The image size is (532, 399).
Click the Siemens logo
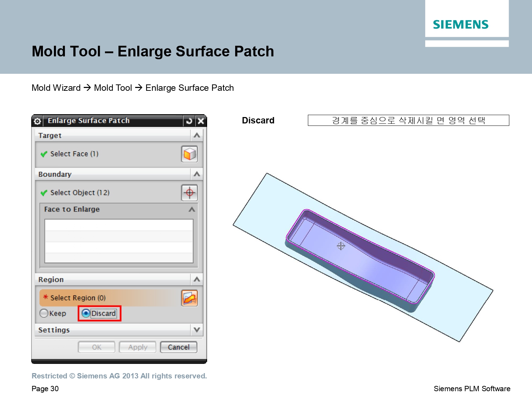tap(461, 24)
